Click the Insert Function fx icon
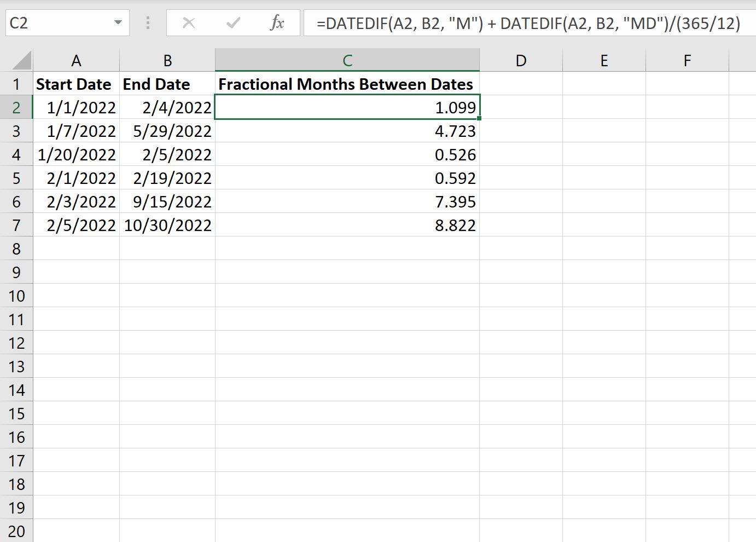The height and width of the screenshot is (542, 756). pos(278,22)
